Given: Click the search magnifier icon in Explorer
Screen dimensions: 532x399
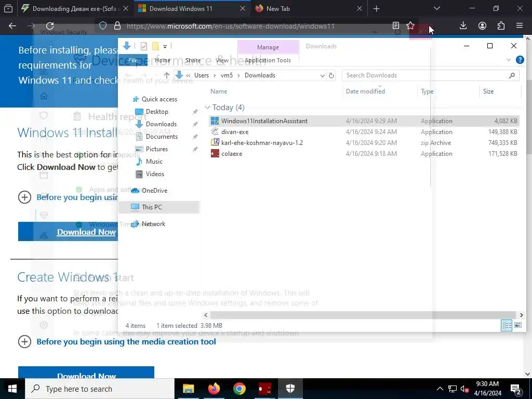Looking at the screenshot, I should [512, 75].
